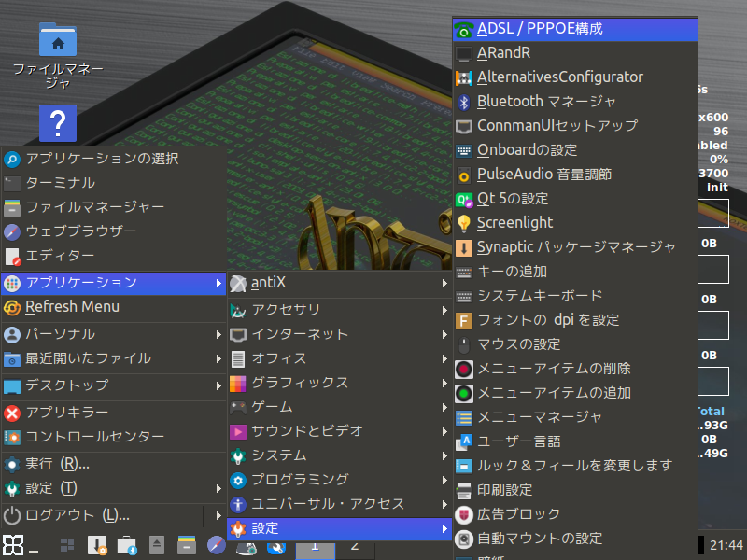
Task: Click Refresh Menu entry
Action: pyautogui.click(x=114, y=307)
